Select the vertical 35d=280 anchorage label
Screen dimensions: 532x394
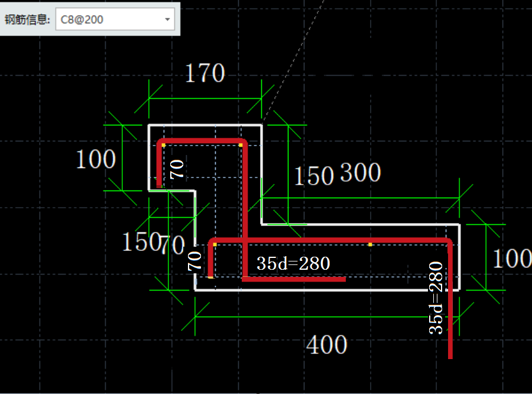tap(436, 298)
